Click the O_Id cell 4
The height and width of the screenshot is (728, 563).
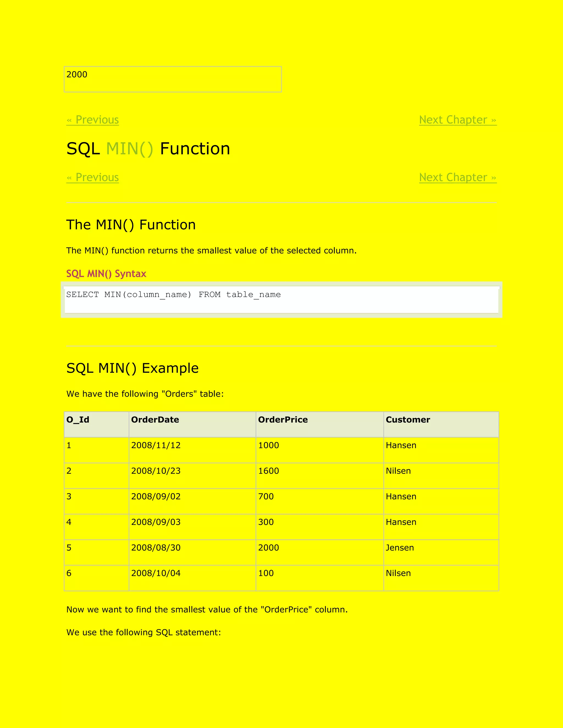[x=96, y=527]
